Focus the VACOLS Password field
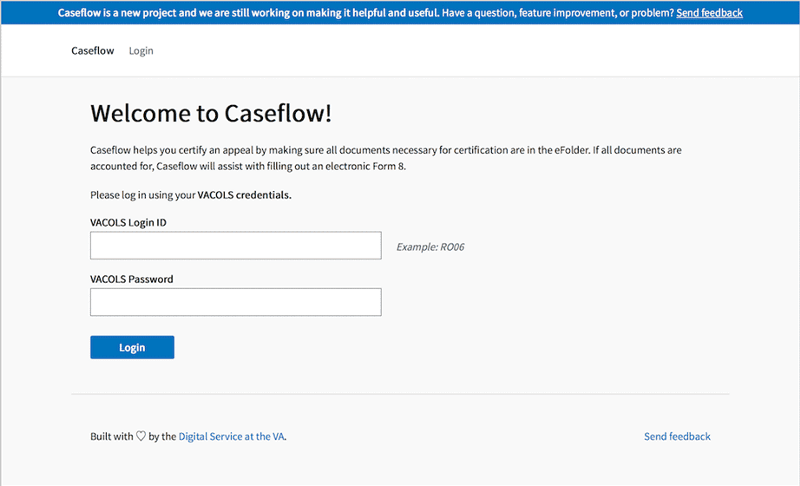This screenshot has height=486, width=800. 235,302
